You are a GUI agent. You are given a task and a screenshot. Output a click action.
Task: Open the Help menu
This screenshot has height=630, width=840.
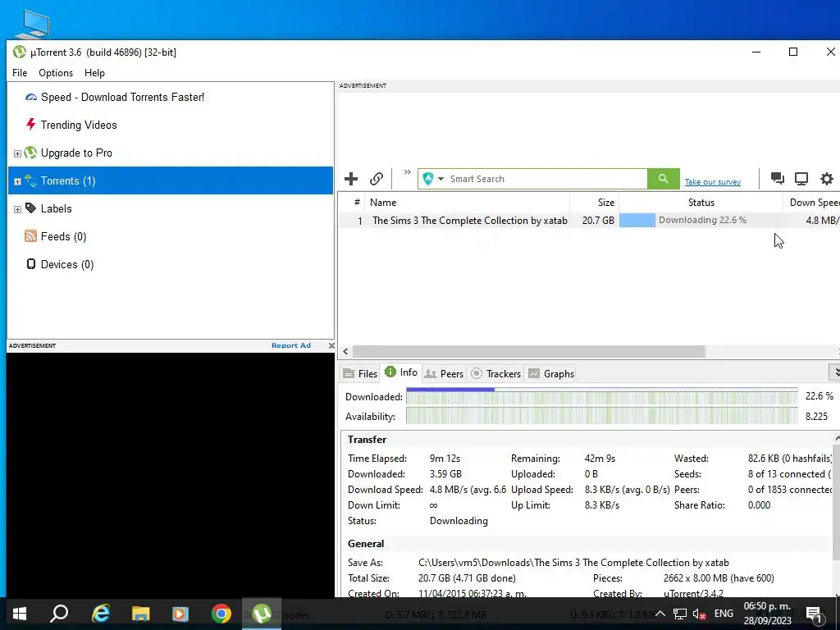94,73
